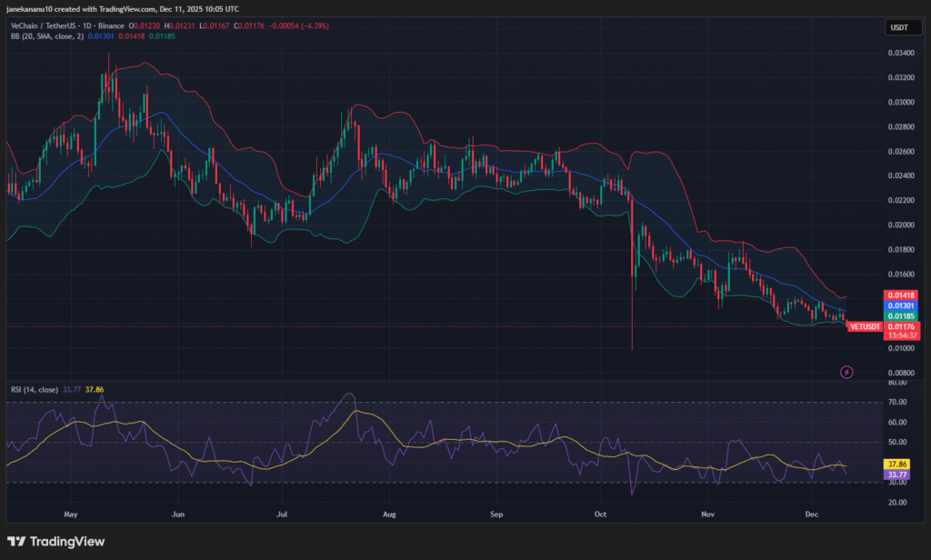Click the purple lightning instant-trade icon

[847, 372]
